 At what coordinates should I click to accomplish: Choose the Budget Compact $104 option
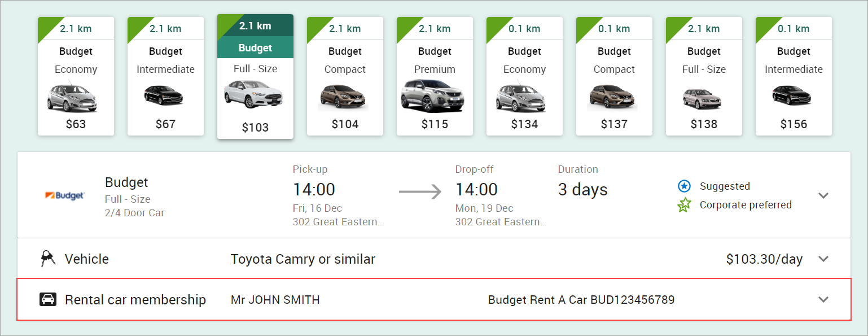(345, 76)
